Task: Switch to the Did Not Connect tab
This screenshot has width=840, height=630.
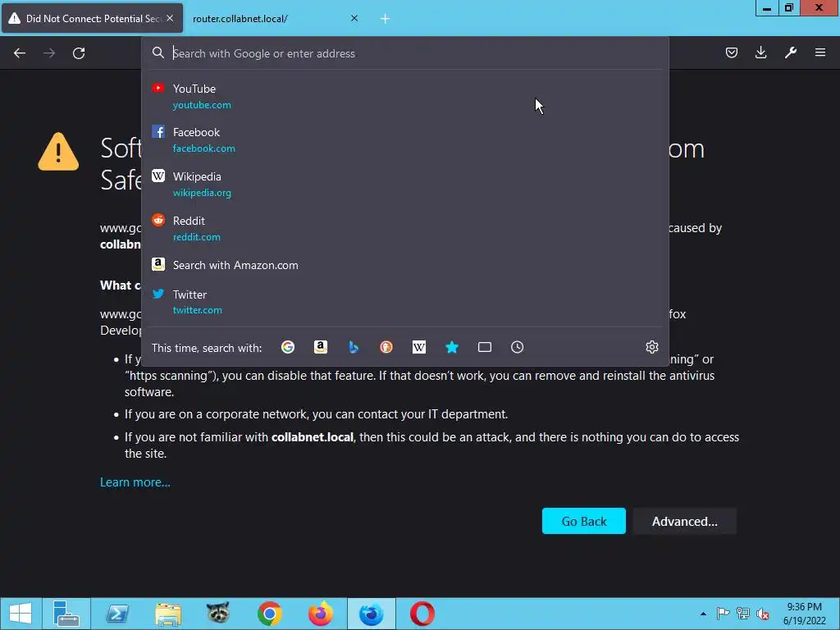Action: point(92,18)
